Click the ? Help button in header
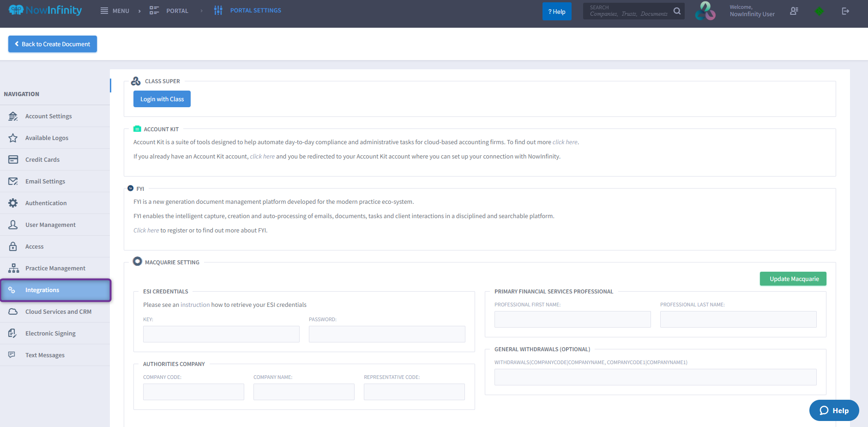The image size is (868, 427). [x=557, y=12]
